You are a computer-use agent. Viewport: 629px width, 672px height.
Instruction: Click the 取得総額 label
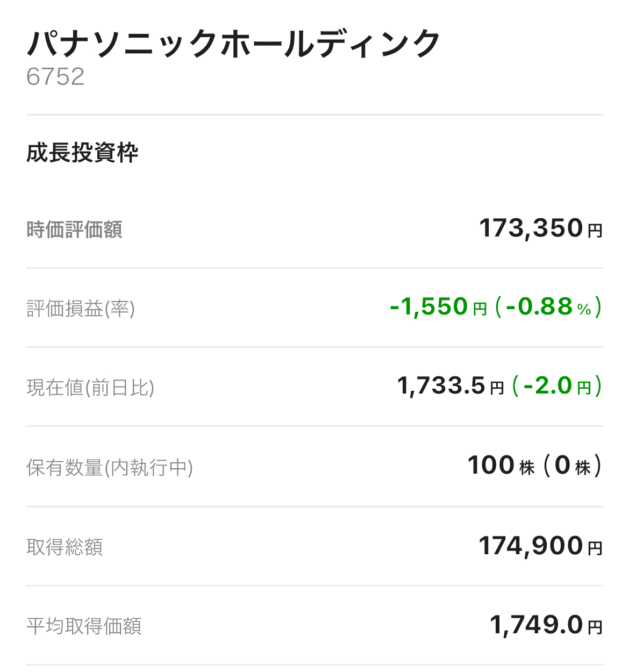coord(65,547)
